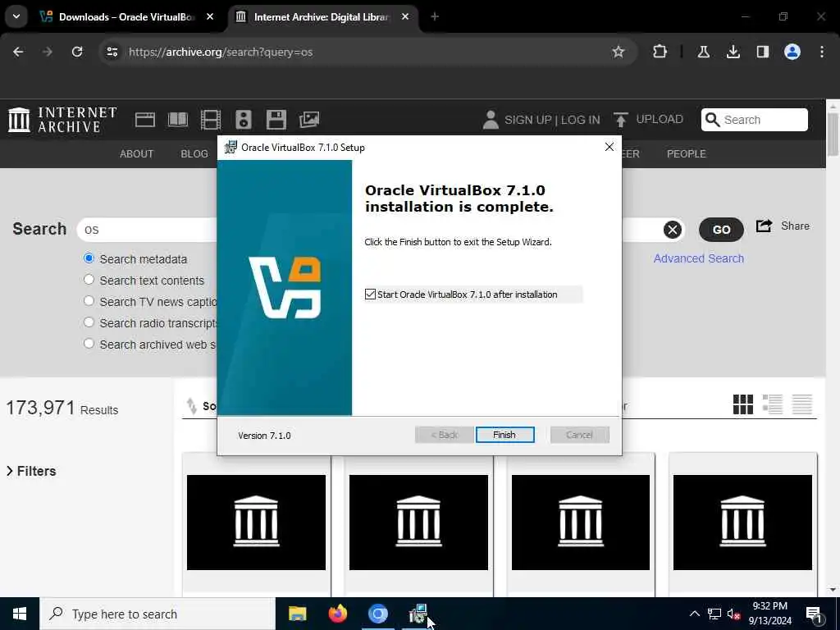Open PEOPLE in archive nav bar

click(x=687, y=153)
